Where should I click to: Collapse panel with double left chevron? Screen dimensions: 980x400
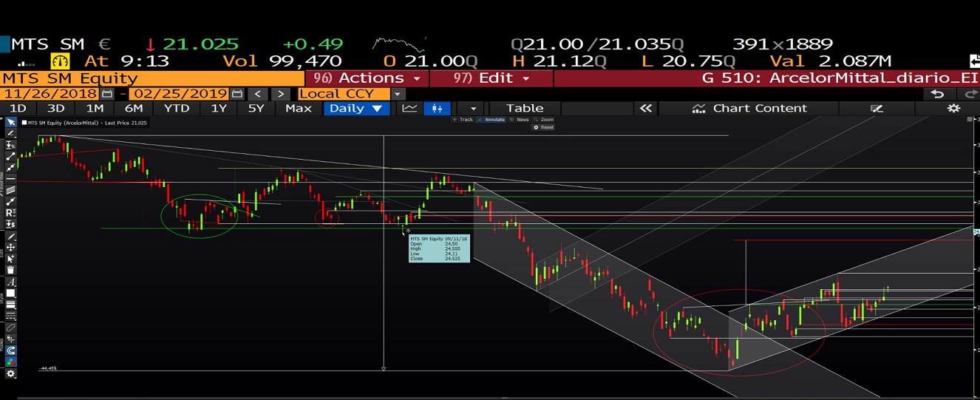coord(645,108)
